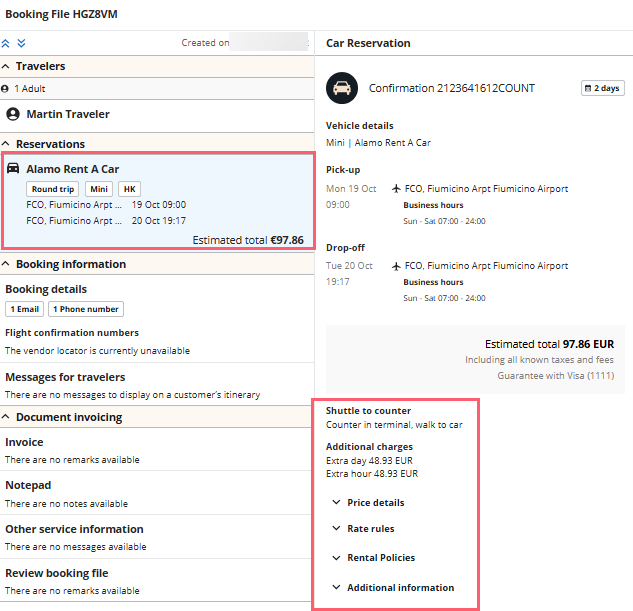Click the airplane icon in the Drop-off location
Screen dimensions: 633x611
point(396,266)
